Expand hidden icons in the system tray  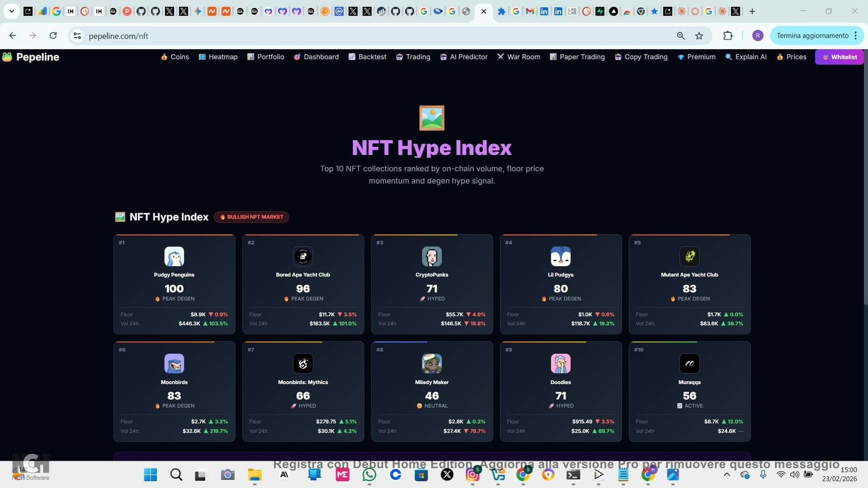726,474
